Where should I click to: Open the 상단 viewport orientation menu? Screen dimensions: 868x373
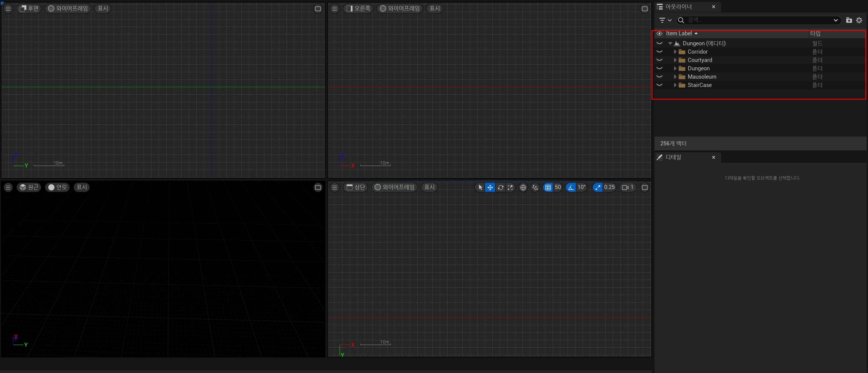[x=356, y=187]
